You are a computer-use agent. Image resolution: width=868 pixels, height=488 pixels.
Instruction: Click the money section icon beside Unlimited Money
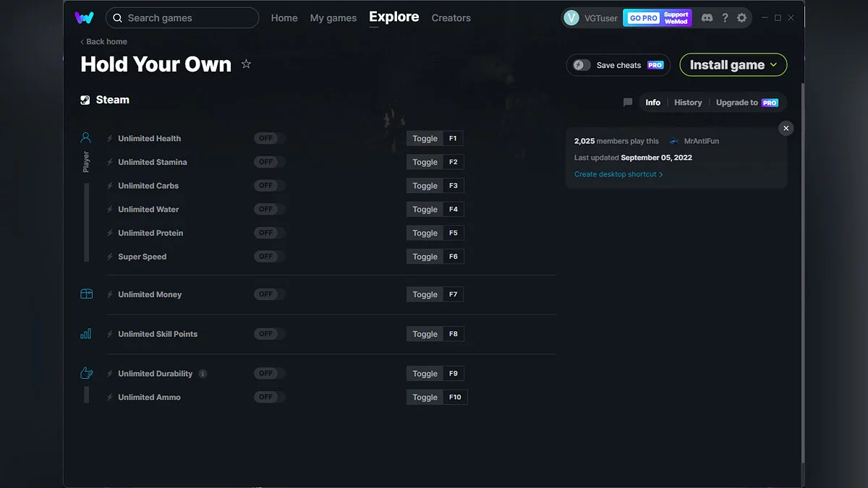86,294
